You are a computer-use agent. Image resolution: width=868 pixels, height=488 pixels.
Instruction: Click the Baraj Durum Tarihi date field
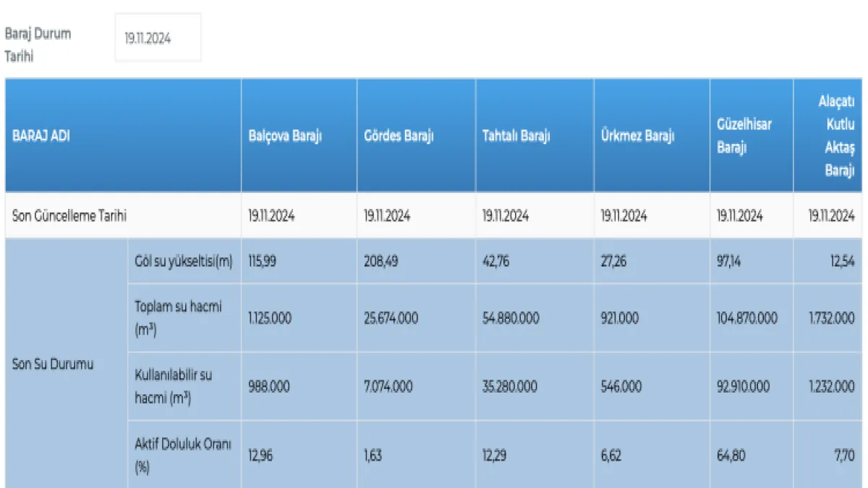click(158, 39)
